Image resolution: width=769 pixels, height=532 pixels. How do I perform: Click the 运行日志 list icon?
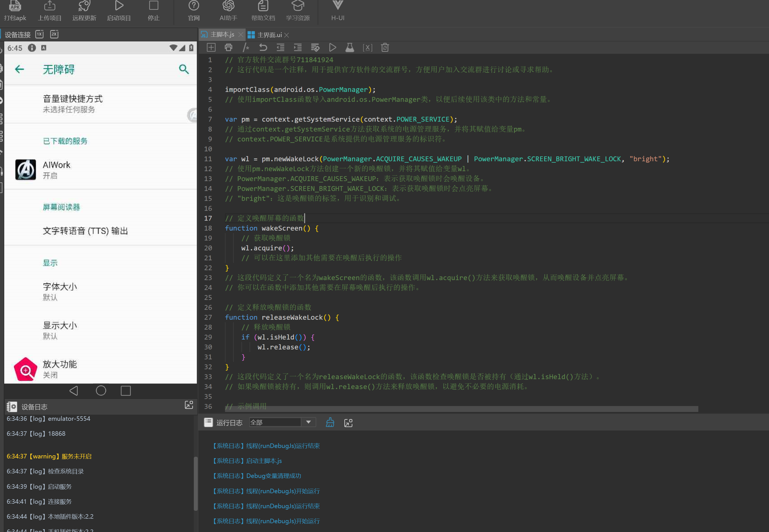[x=208, y=422]
